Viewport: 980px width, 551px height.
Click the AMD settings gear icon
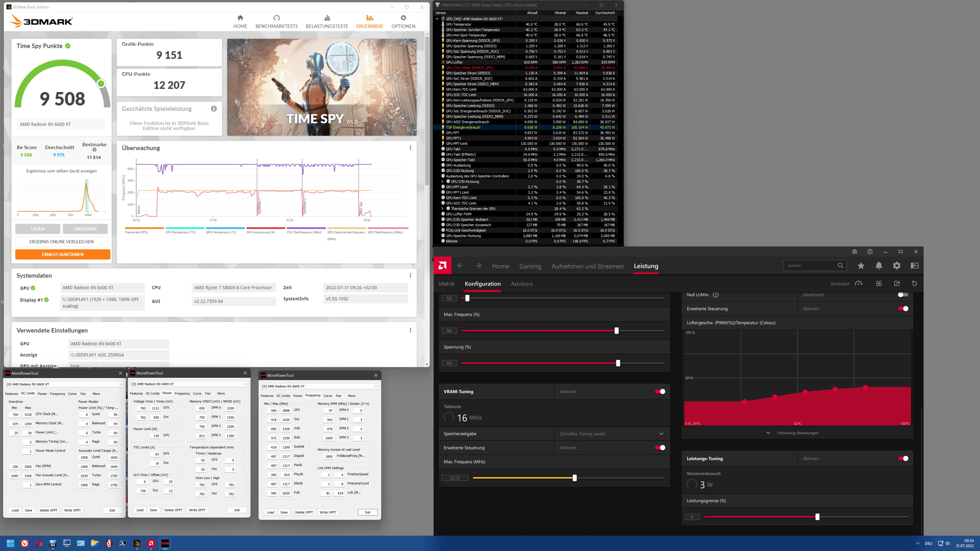click(x=897, y=266)
